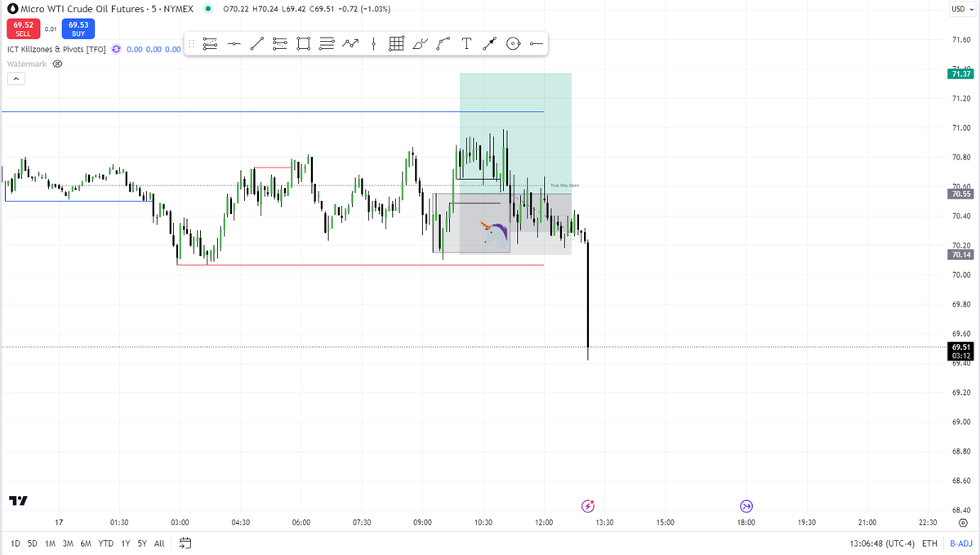Click the ICT Killzones & Pivots indicator label
The height and width of the screenshot is (555, 980).
56,49
